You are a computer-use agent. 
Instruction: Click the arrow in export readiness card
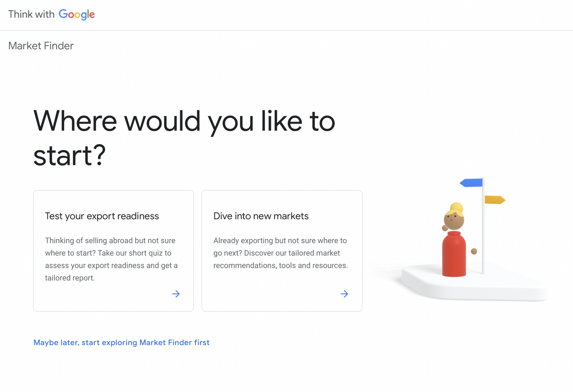176,294
